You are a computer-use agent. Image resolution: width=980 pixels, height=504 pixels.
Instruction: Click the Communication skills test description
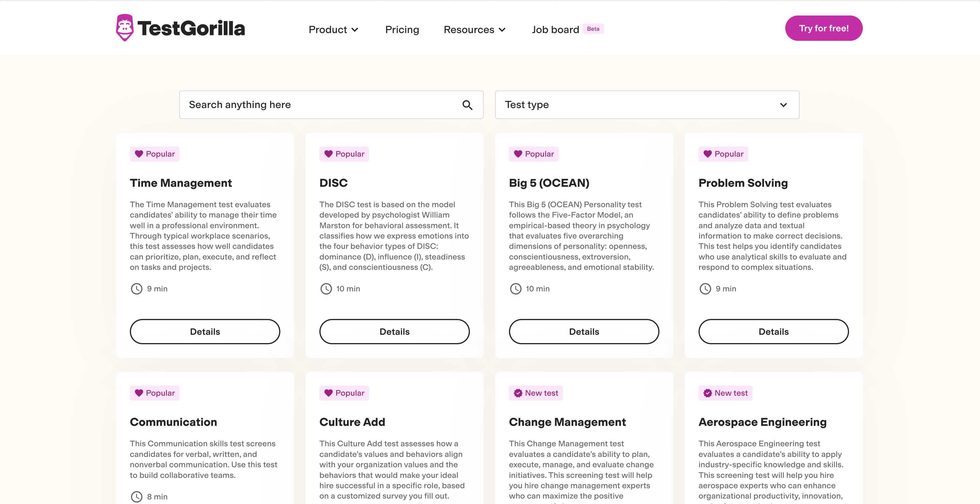pos(204,459)
